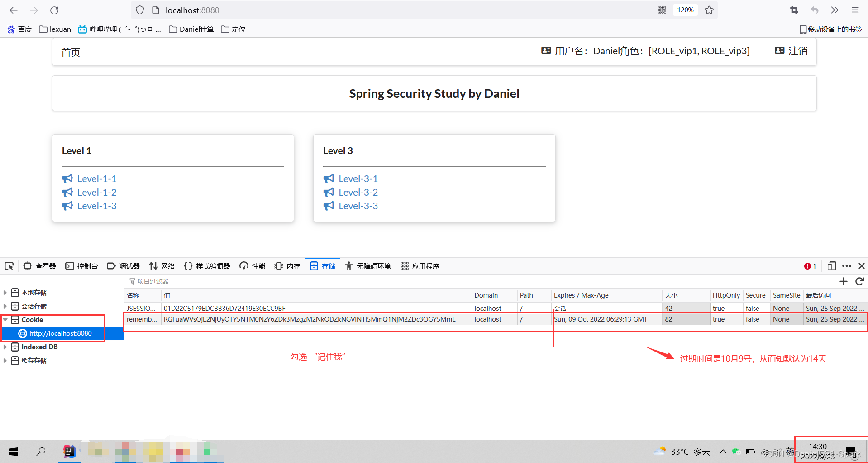Open 移动设备上的书签 folder

pyautogui.click(x=831, y=29)
